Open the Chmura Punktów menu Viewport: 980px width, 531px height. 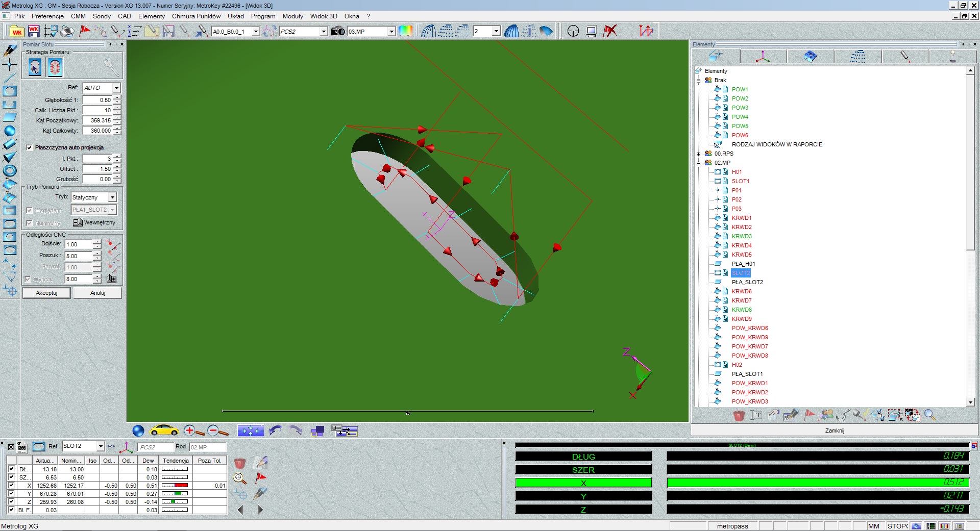click(x=196, y=16)
